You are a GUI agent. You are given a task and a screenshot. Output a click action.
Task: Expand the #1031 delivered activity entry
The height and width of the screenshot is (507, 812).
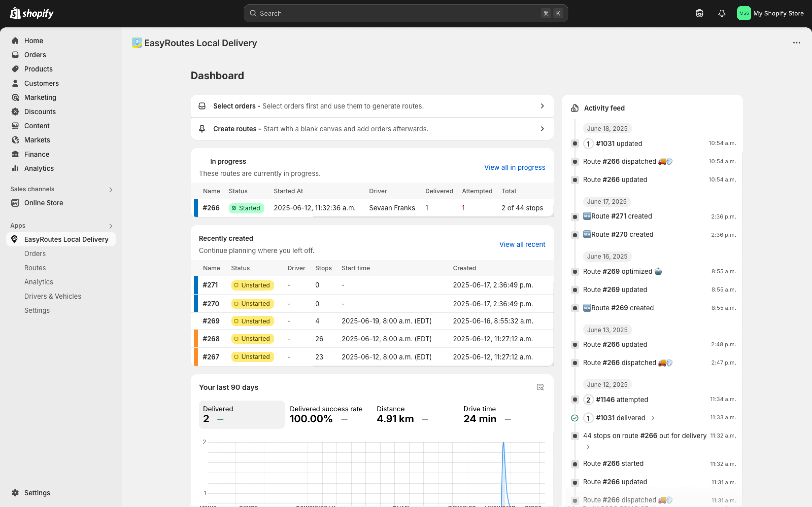pos(653,418)
